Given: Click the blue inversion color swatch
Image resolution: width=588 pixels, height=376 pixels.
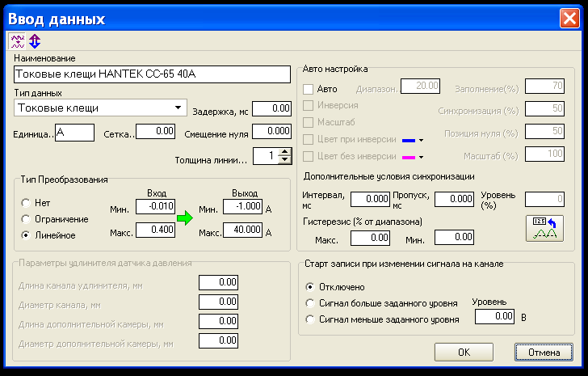Looking at the screenshot, I should [x=409, y=141].
